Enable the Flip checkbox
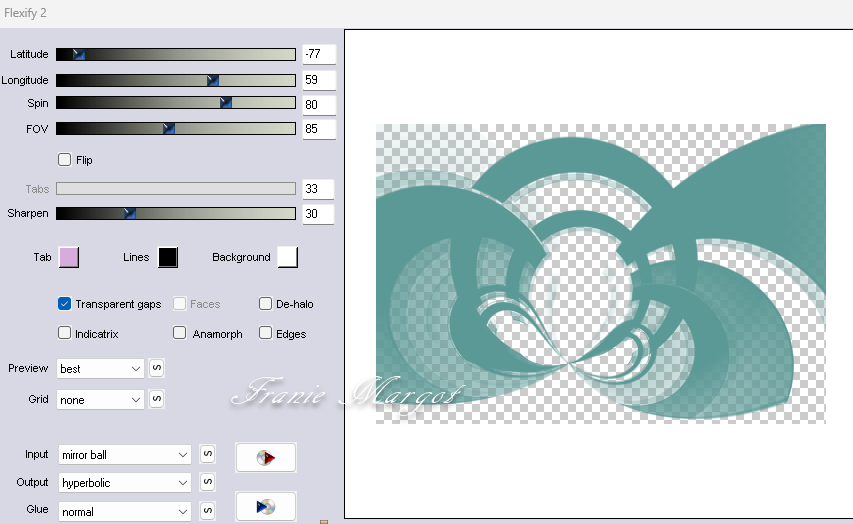The width and height of the screenshot is (853, 524). (x=64, y=159)
